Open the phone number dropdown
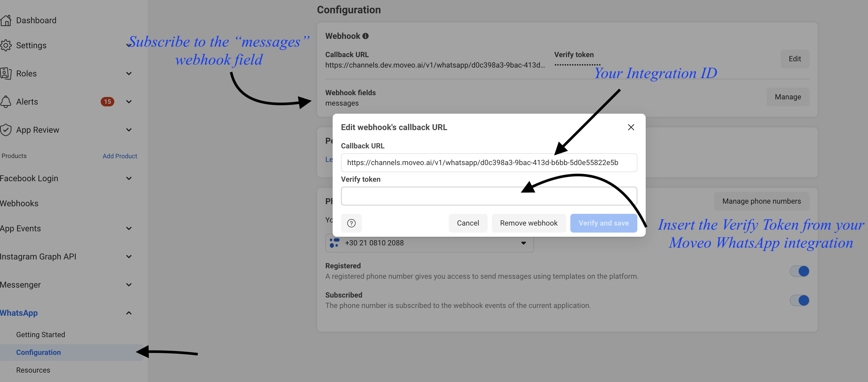The width and height of the screenshot is (868, 382). (x=523, y=243)
